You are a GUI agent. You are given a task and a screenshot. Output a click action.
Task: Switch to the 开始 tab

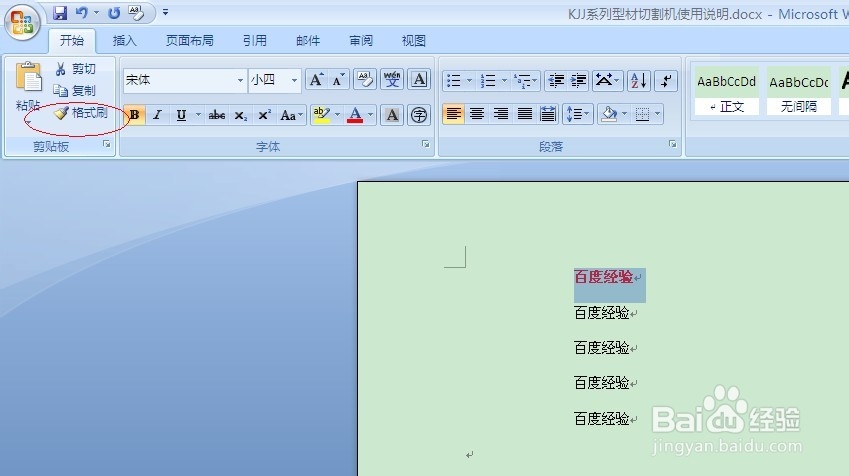[71, 41]
